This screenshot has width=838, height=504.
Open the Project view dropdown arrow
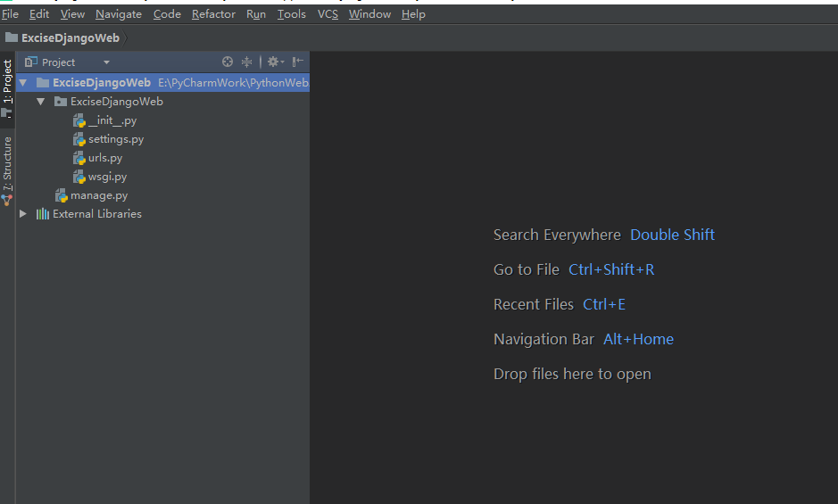coord(106,62)
